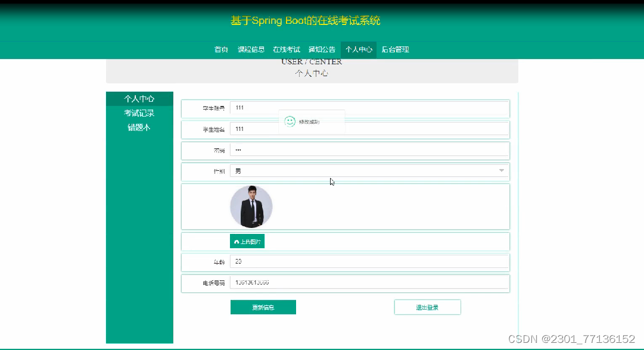Click the age field showing 20
Screen dimensions: 644x350
pos(369,262)
